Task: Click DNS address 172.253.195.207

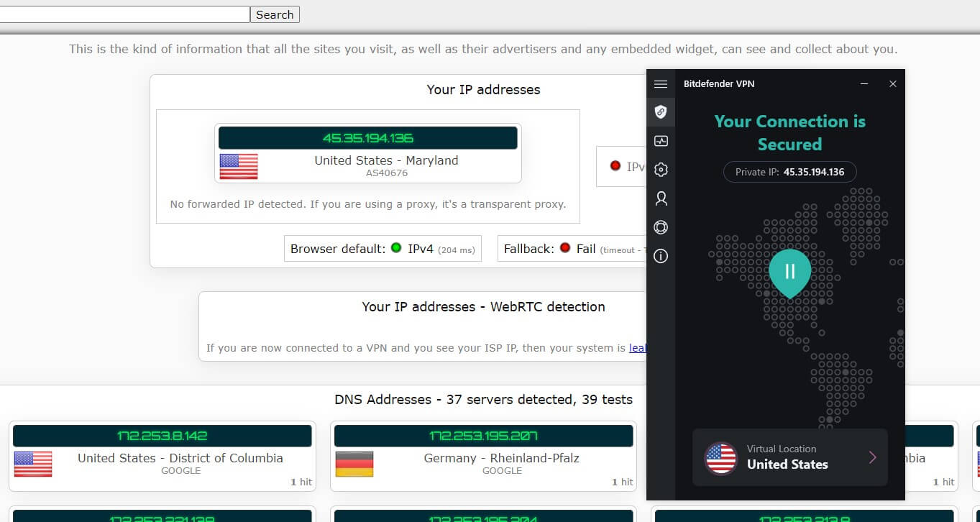Action: 483,436
